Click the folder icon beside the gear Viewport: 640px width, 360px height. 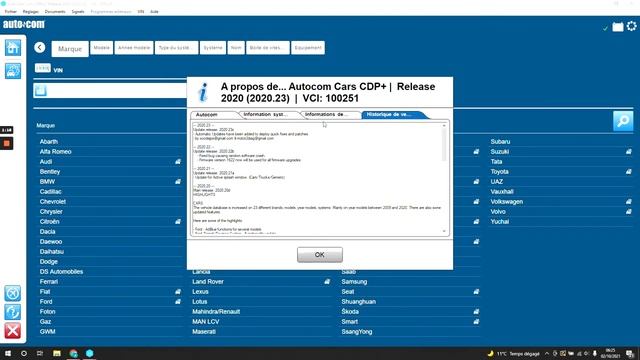pos(618,27)
